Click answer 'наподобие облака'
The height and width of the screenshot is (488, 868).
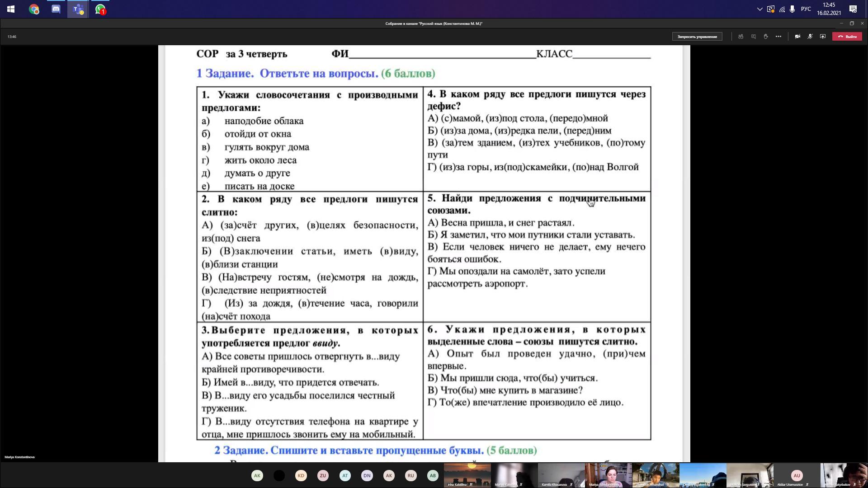264,121
